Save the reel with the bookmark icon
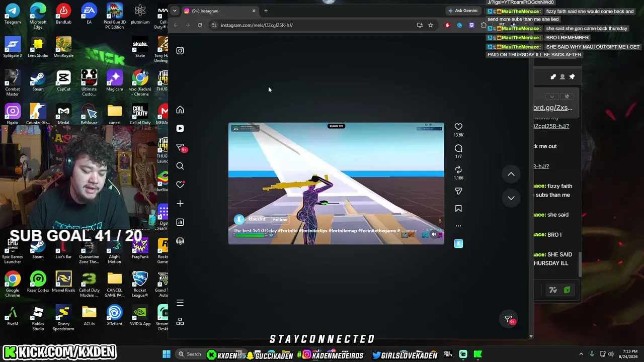644x362 pixels. click(458, 208)
